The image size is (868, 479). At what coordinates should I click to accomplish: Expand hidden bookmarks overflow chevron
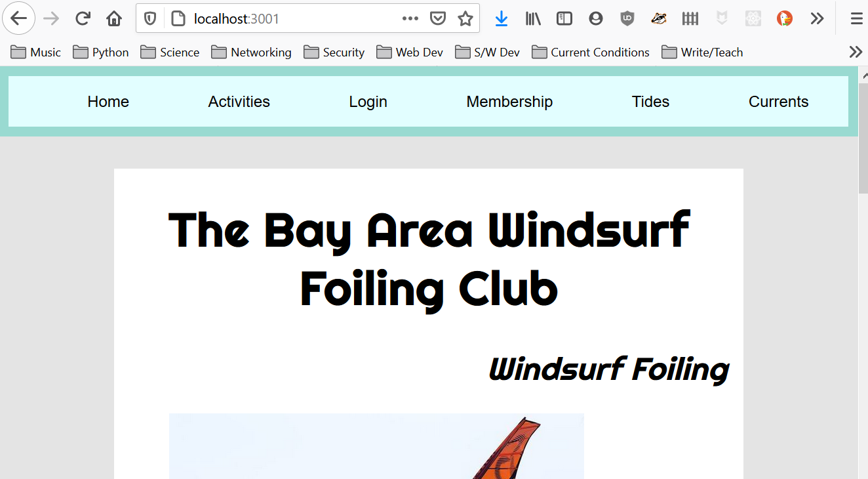click(x=856, y=52)
